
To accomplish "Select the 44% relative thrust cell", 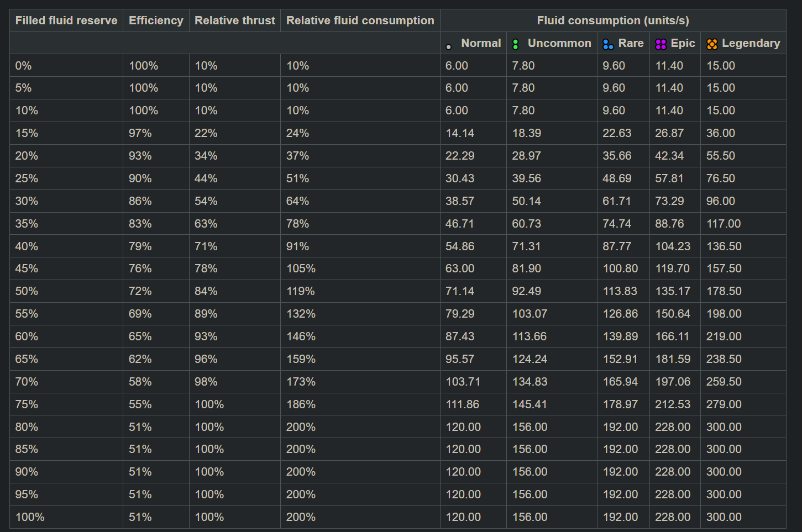I will [235, 178].
